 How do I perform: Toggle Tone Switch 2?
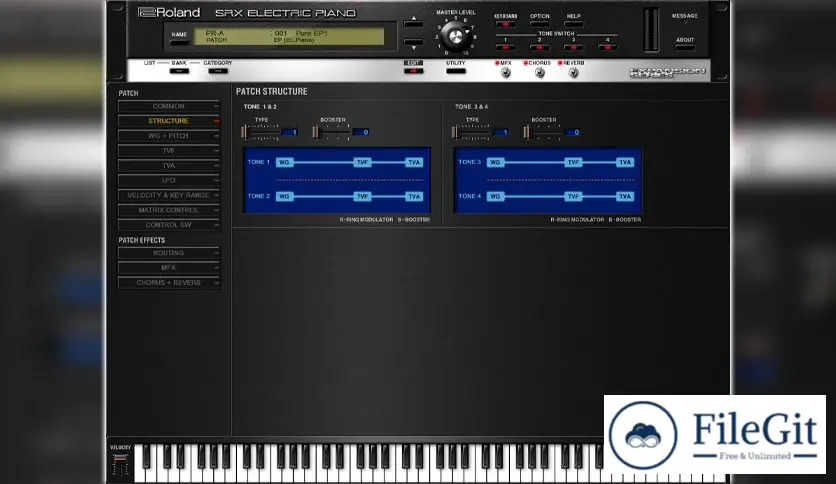540,47
